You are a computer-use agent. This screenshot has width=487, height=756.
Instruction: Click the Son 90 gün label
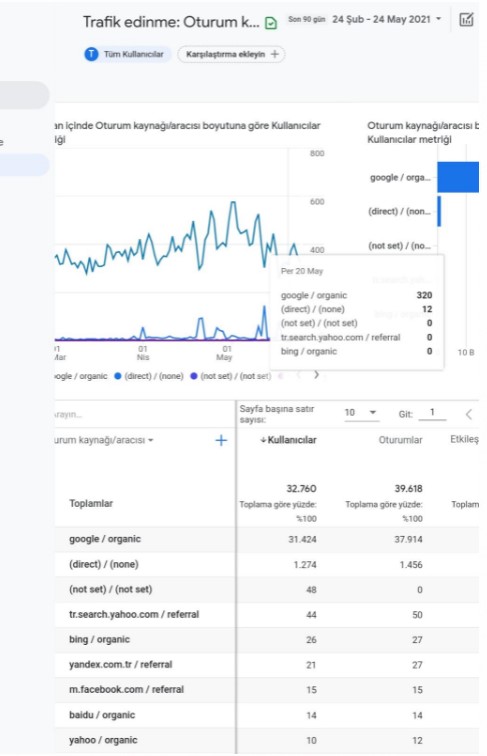click(307, 19)
